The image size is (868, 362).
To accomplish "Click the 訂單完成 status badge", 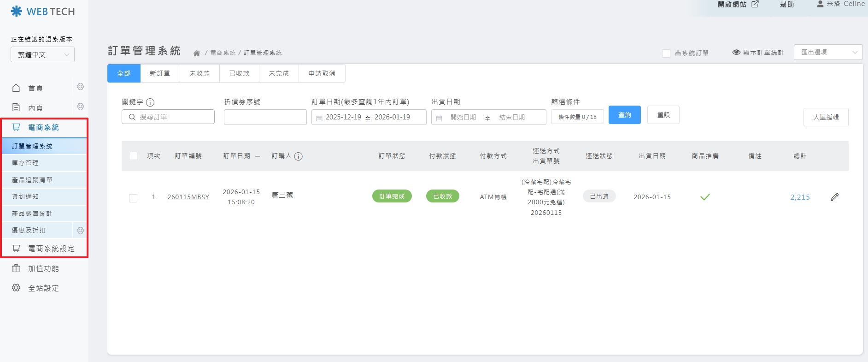I will (392, 196).
